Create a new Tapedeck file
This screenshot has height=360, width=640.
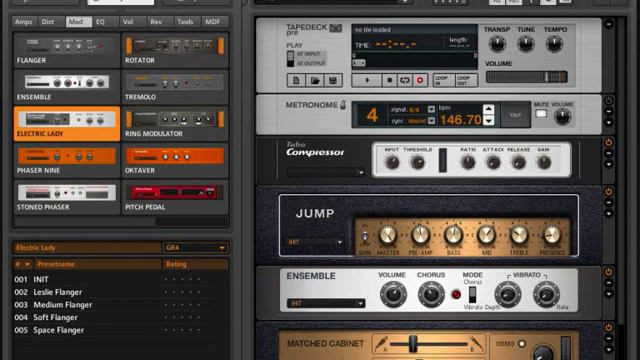pos(296,80)
